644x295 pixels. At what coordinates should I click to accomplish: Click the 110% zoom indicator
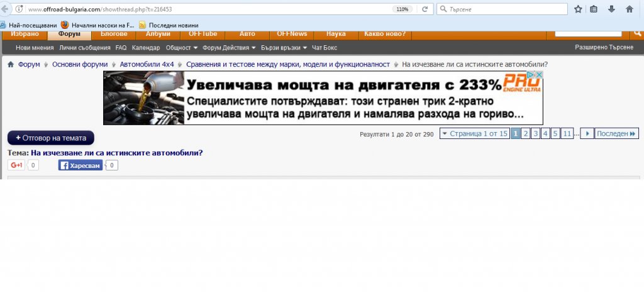(x=402, y=9)
